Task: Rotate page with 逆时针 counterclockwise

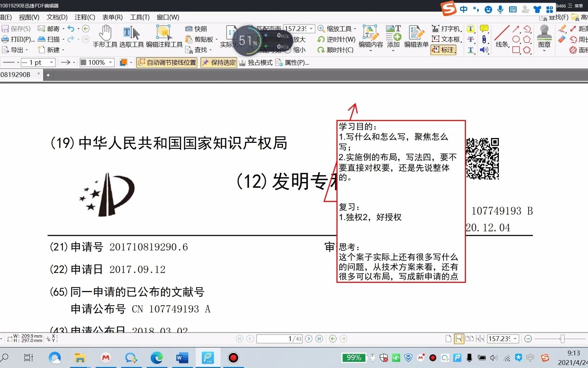Action: [x=336, y=39]
